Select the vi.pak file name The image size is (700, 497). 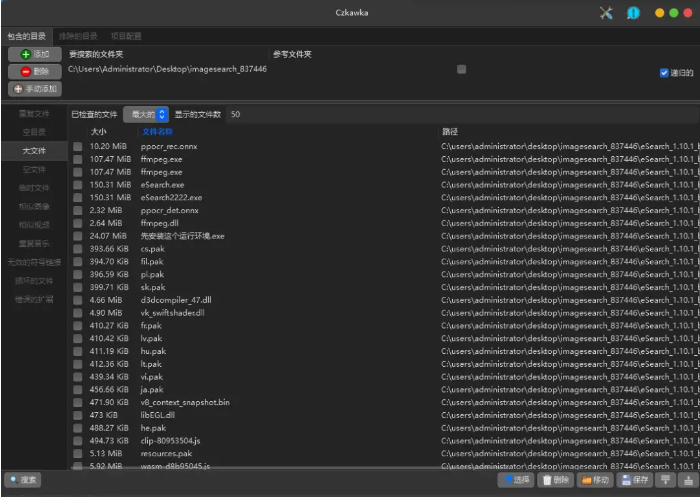coord(152,377)
